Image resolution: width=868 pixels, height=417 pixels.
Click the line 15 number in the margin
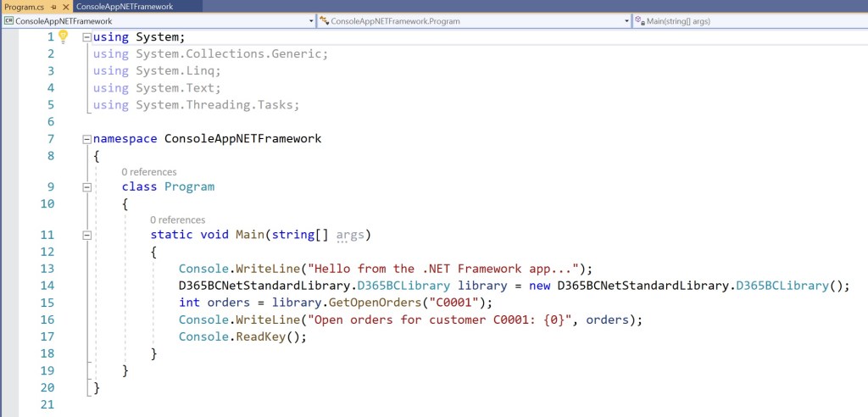47,303
